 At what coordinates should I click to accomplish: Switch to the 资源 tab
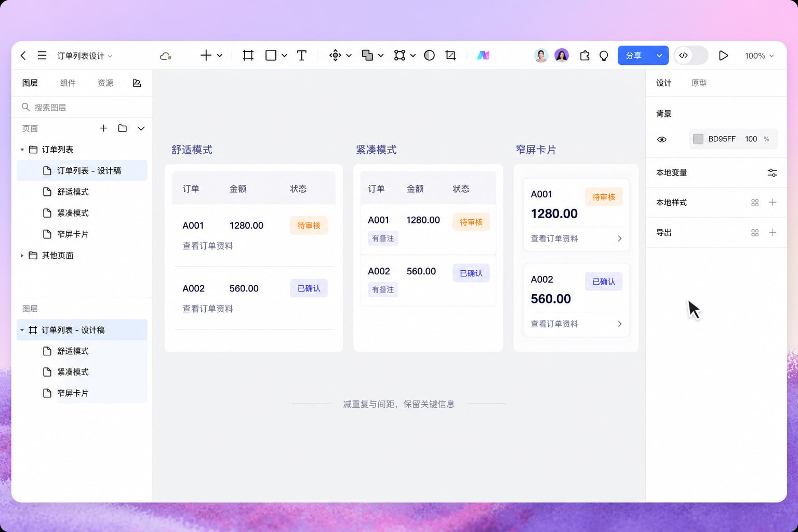pos(105,83)
